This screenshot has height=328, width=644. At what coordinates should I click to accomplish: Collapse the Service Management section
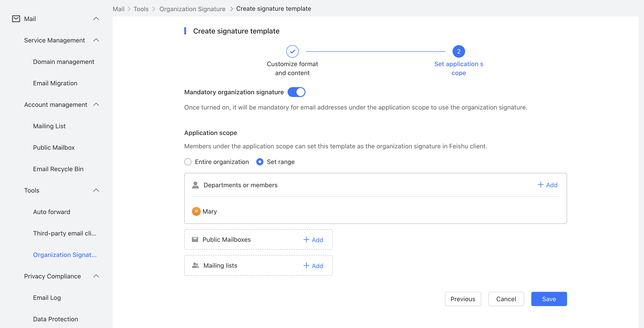tap(97, 40)
